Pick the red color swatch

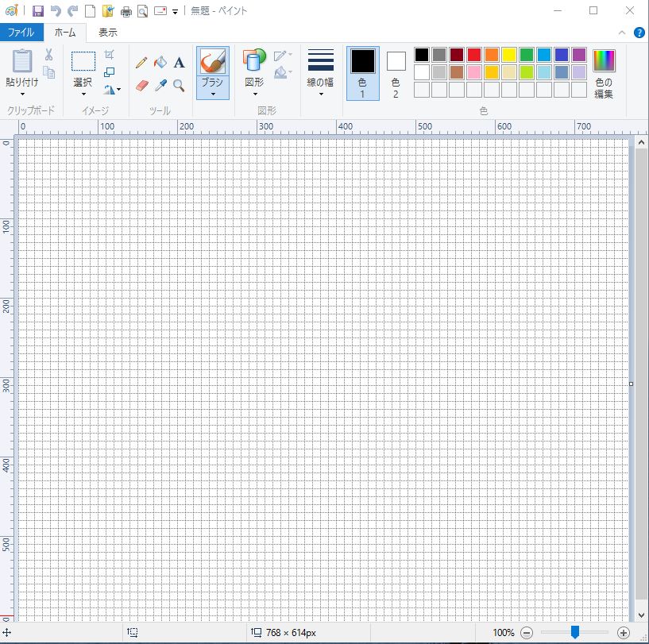[x=474, y=55]
